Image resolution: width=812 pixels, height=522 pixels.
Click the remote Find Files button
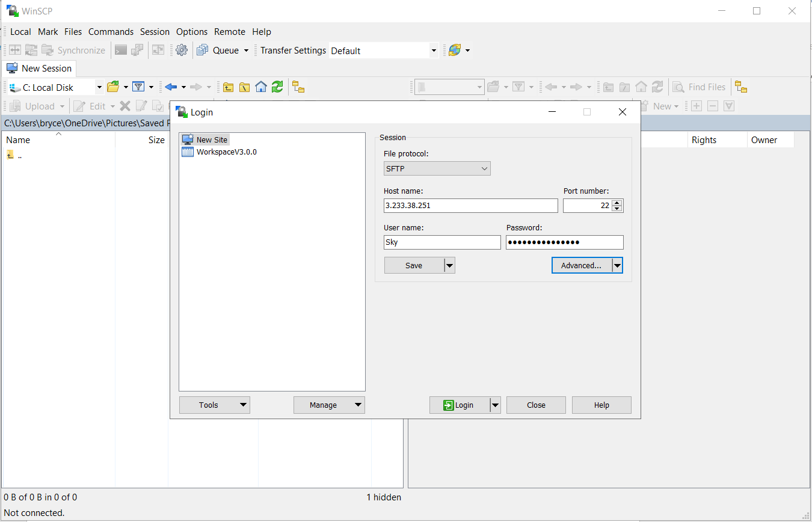(x=699, y=87)
